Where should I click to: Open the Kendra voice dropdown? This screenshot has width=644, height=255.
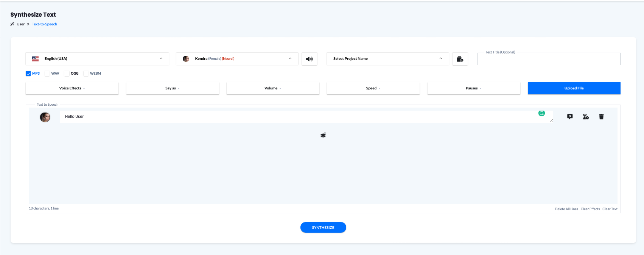click(237, 59)
